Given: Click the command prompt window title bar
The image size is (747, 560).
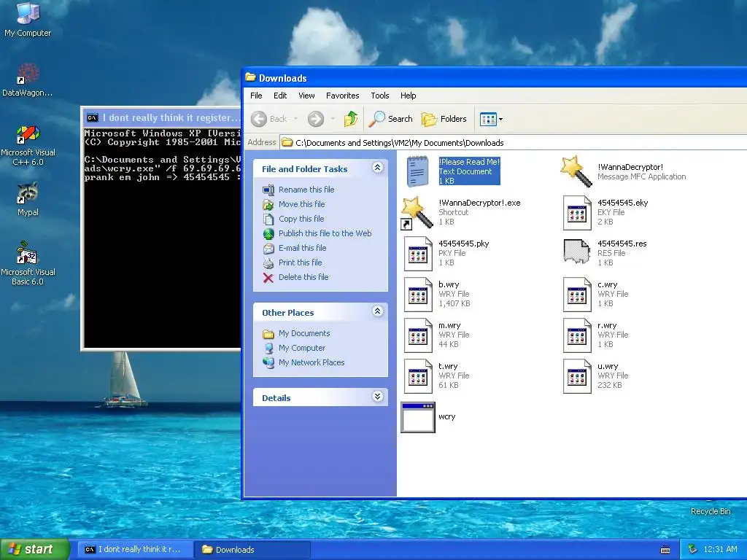Looking at the screenshot, I should click(x=162, y=117).
